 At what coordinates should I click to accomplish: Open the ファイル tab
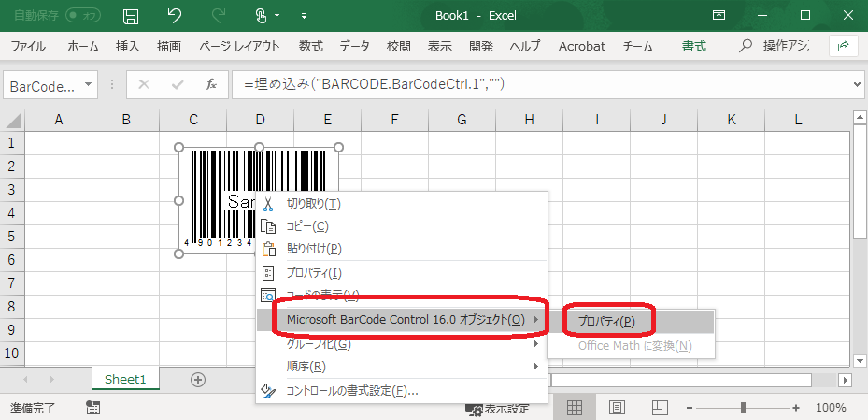28,47
